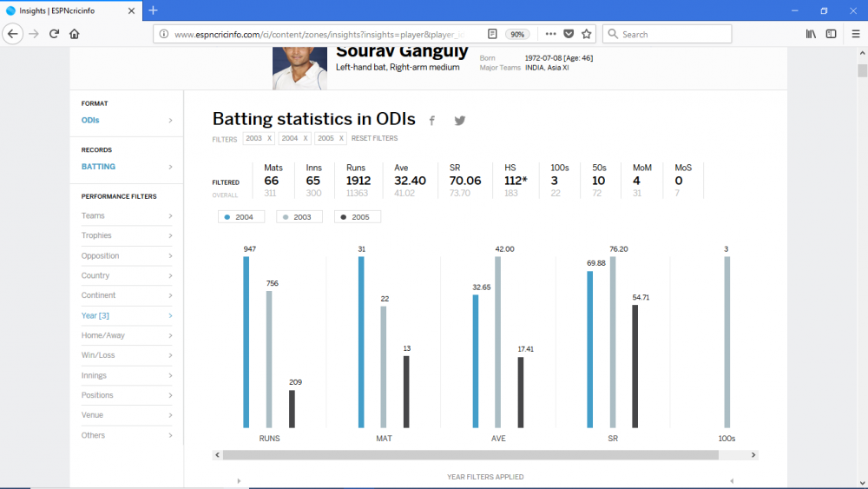Expand the Teams filter
Screen dimensions: 868x489
coord(127,216)
